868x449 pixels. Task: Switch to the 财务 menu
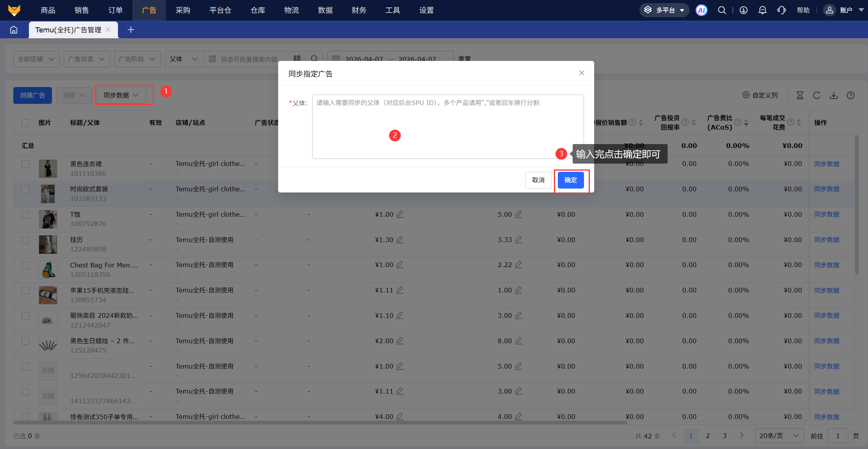[359, 10]
